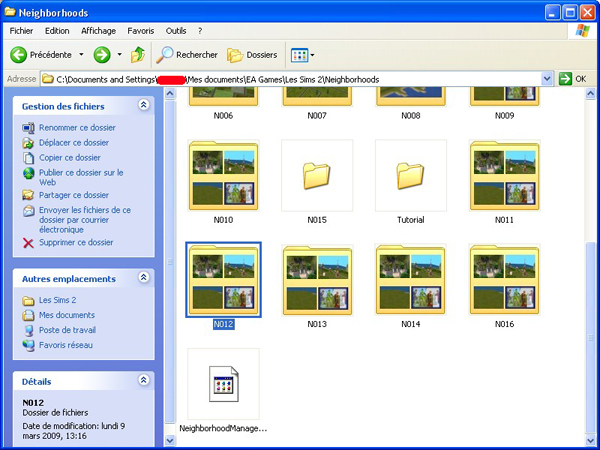600x450 pixels.
Task: Click the Views (Affichage) toolbar icon
Action: tap(299, 55)
